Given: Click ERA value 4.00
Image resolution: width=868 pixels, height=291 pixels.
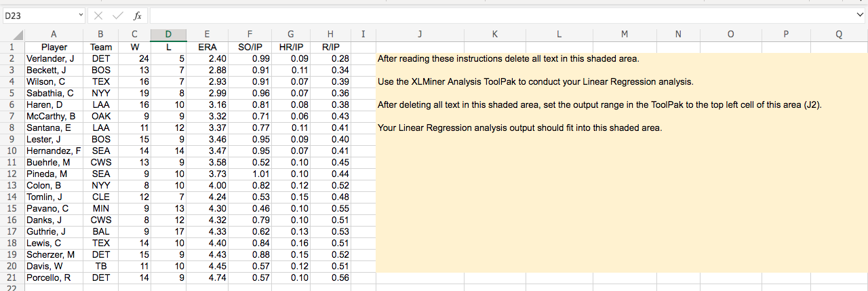Looking at the screenshot, I should tap(208, 186).
